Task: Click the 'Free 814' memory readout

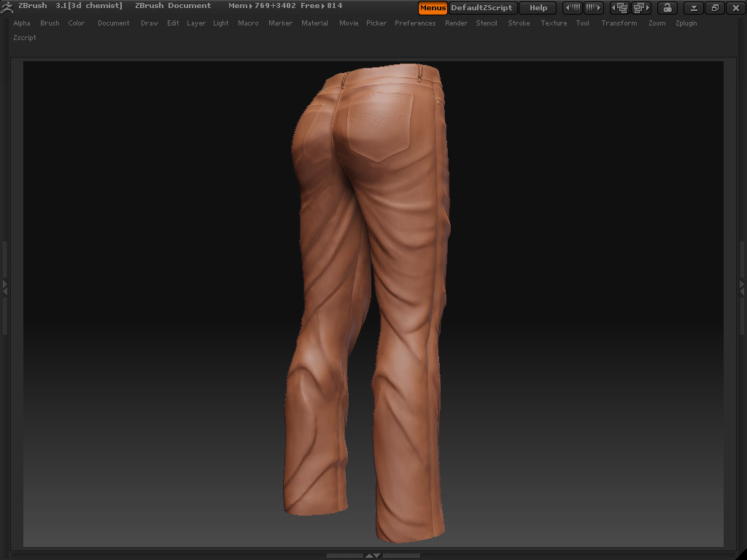Action: [x=322, y=6]
